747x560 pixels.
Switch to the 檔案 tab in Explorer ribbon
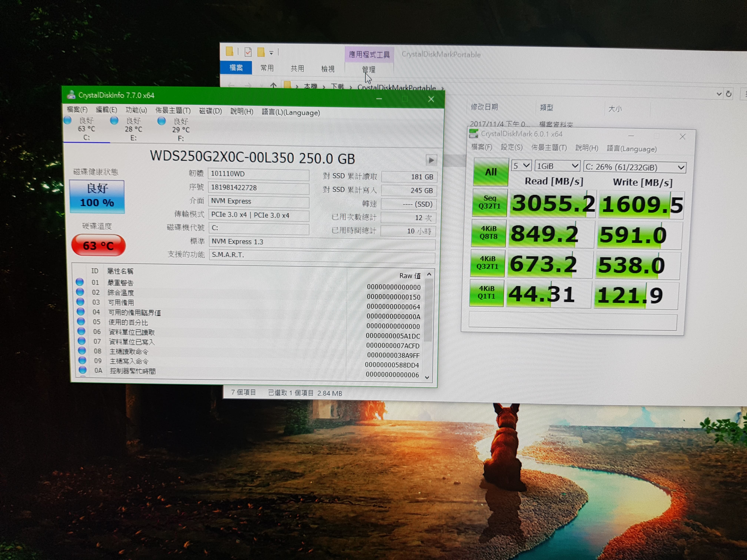236,68
